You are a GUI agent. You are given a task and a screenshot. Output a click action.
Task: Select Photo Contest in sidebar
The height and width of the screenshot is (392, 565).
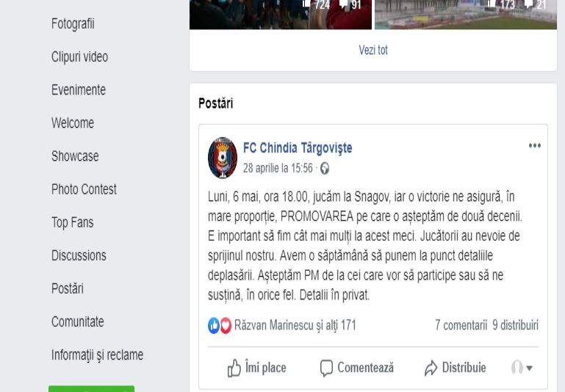pyautogui.click(x=84, y=189)
